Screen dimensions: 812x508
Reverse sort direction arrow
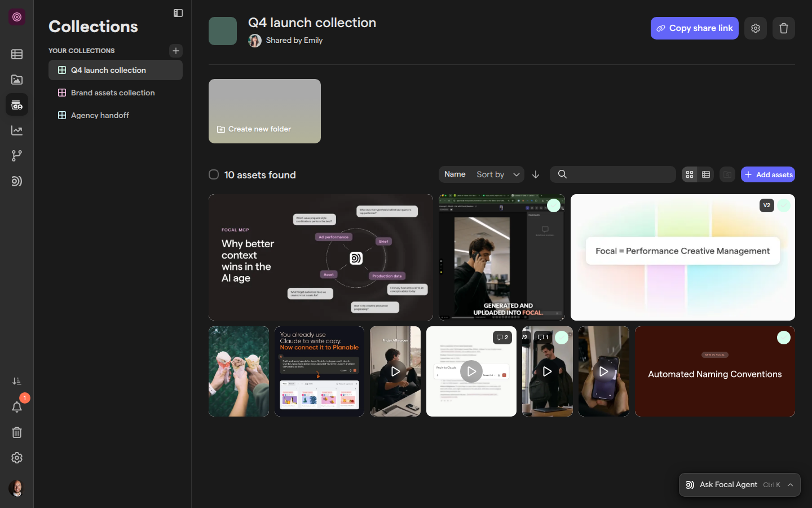(x=536, y=174)
